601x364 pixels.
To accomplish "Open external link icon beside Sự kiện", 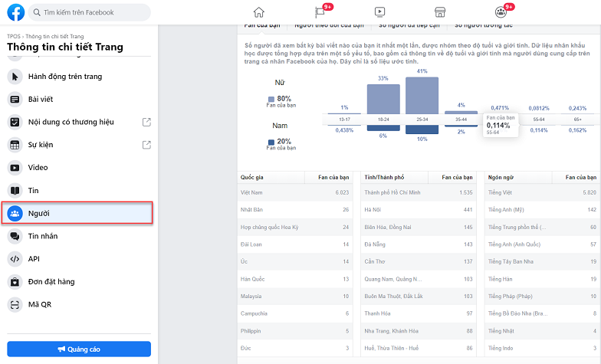I will [x=146, y=145].
